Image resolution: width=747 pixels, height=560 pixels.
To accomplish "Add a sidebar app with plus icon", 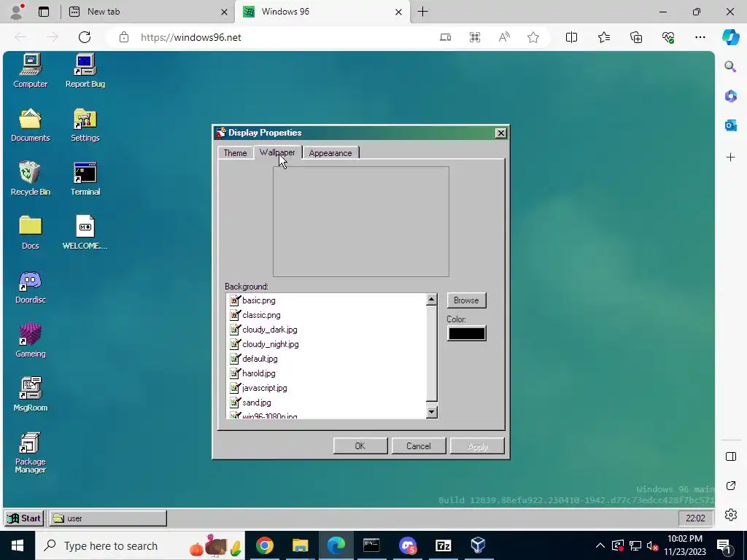I will (730, 157).
